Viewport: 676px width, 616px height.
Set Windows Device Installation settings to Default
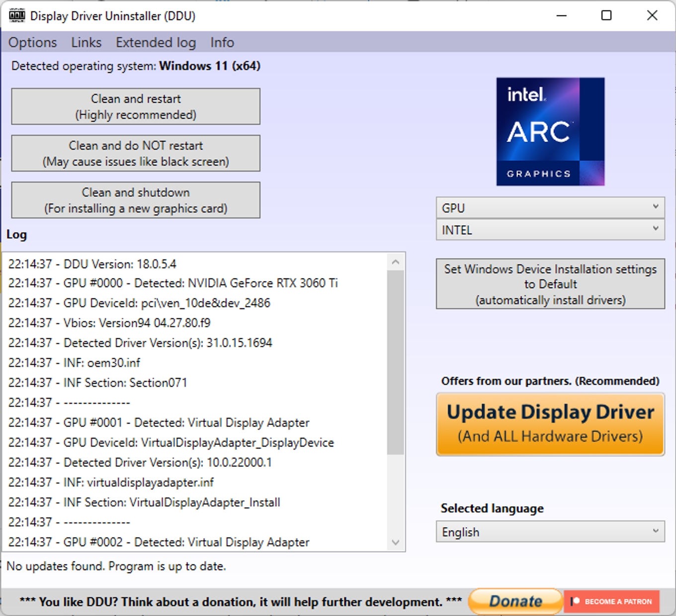tap(550, 284)
